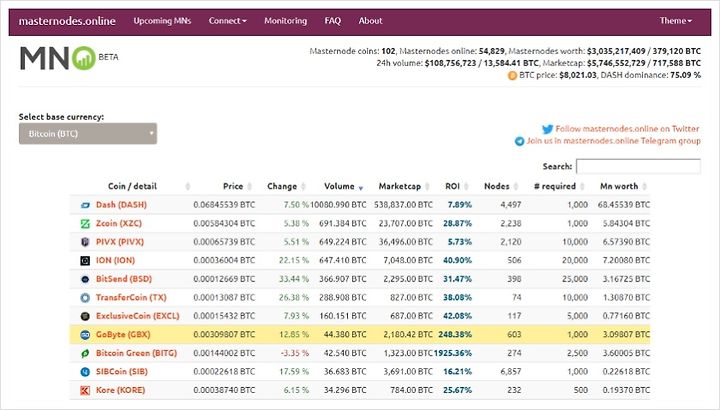720x410 pixels.
Task: Open GoByte (GBX) coin details
Action: (x=123, y=334)
